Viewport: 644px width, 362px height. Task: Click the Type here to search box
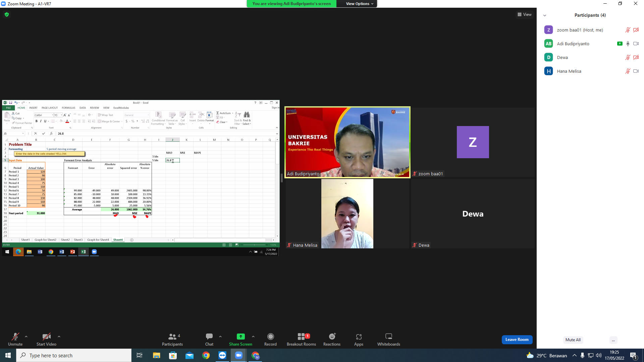pyautogui.click(x=74, y=355)
